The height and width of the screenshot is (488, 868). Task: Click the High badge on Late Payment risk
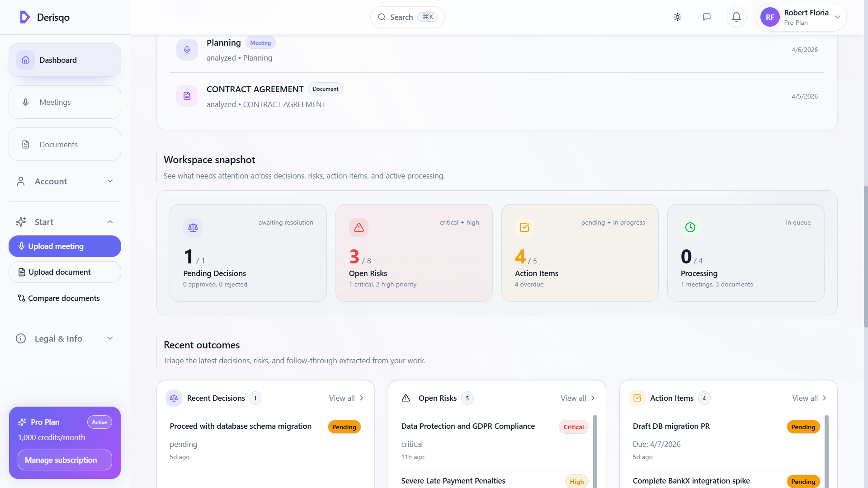pos(577,481)
